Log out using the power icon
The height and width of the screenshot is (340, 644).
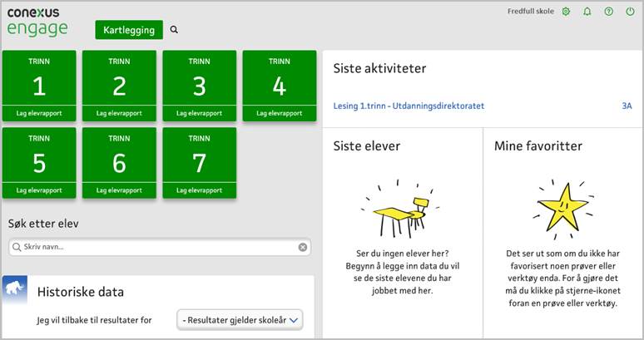pyautogui.click(x=630, y=12)
